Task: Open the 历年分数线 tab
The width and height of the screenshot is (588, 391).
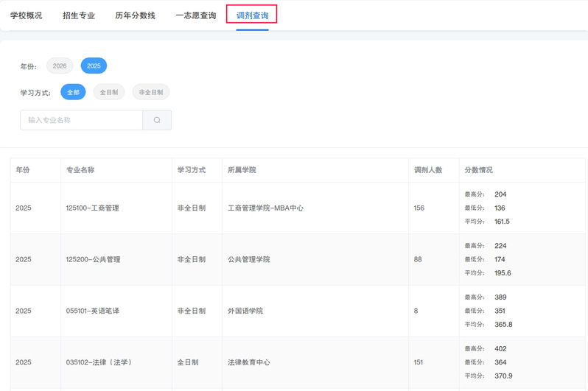Action: [x=136, y=15]
